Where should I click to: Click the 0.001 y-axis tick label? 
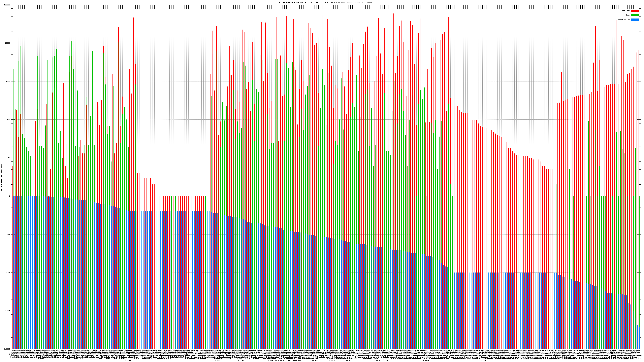pos(8,311)
